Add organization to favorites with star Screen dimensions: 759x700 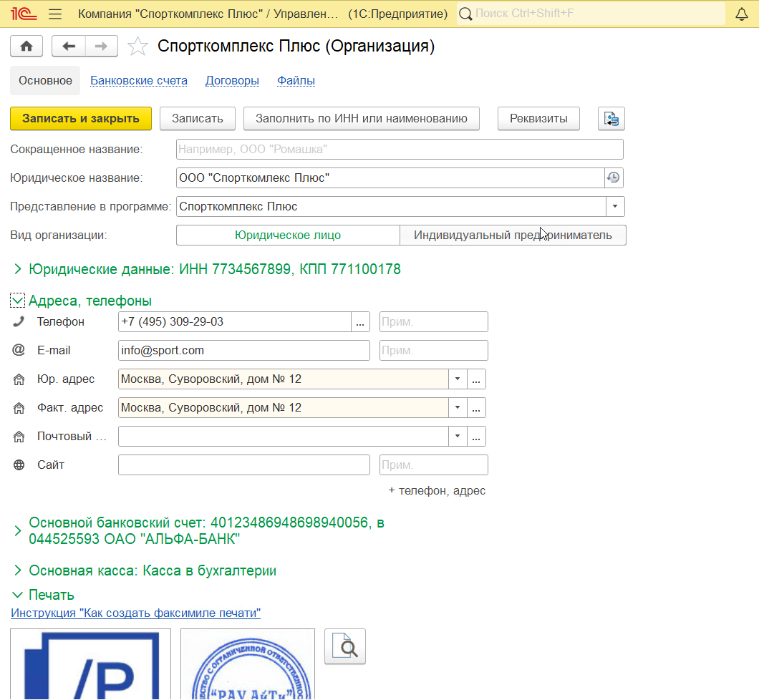click(137, 47)
